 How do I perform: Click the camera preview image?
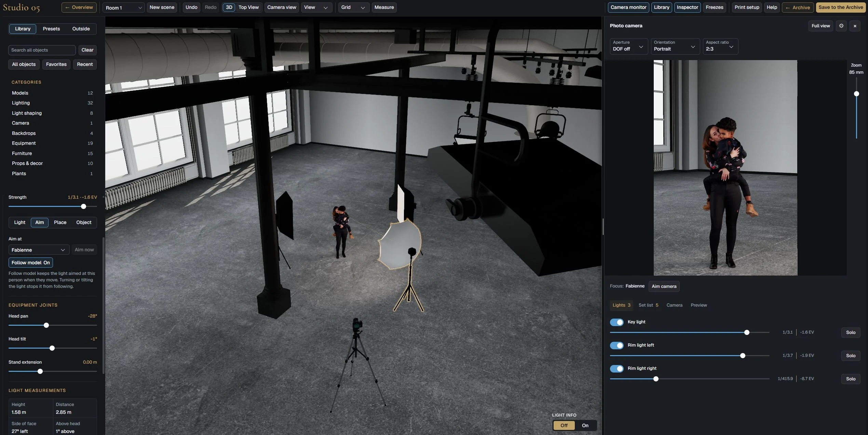tap(725, 168)
